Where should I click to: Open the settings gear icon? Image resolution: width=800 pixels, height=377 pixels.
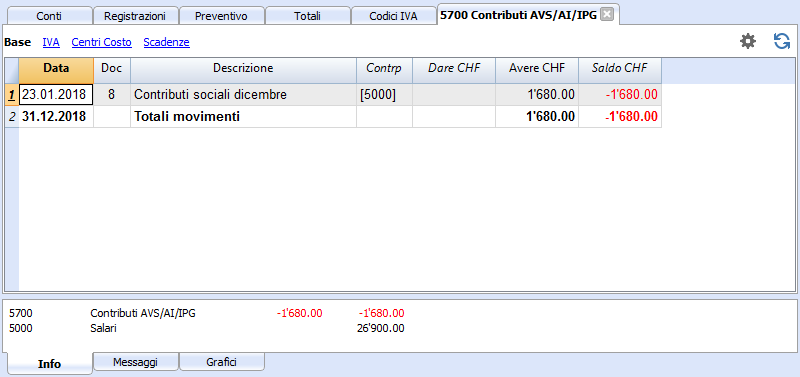(x=748, y=41)
